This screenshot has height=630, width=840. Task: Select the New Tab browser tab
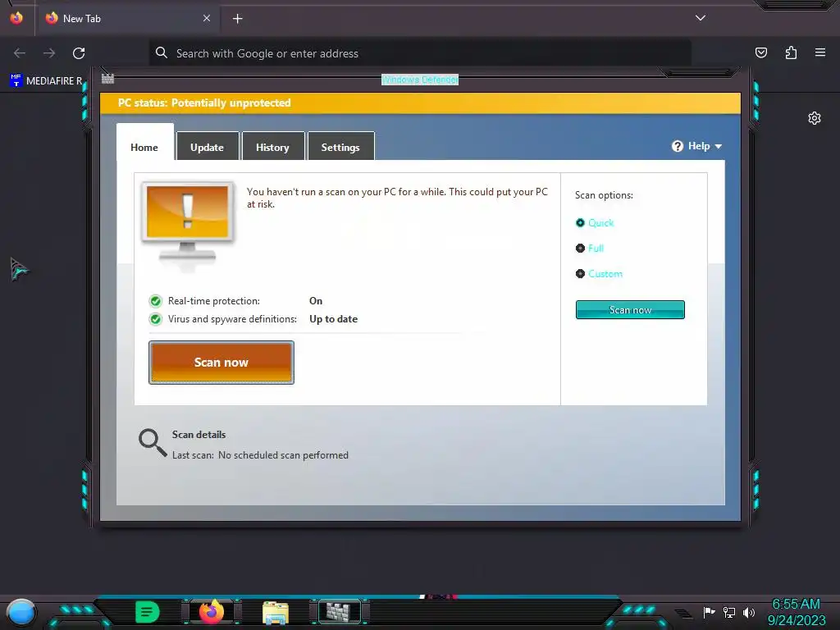129,18
